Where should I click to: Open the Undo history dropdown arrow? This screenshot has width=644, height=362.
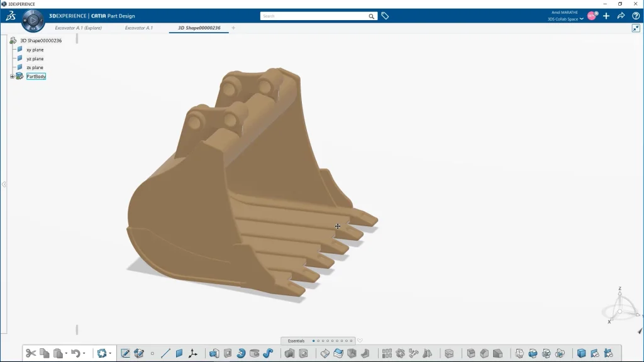(84, 354)
